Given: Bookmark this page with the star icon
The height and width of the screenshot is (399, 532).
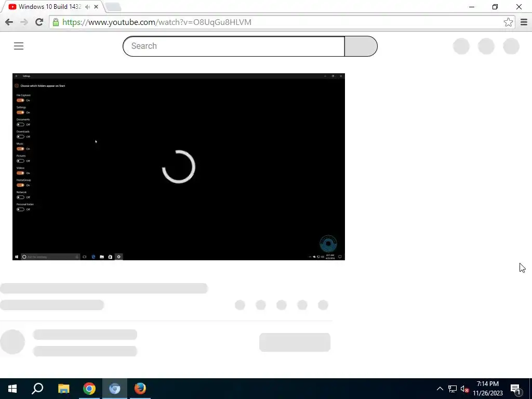Looking at the screenshot, I should pos(508,22).
